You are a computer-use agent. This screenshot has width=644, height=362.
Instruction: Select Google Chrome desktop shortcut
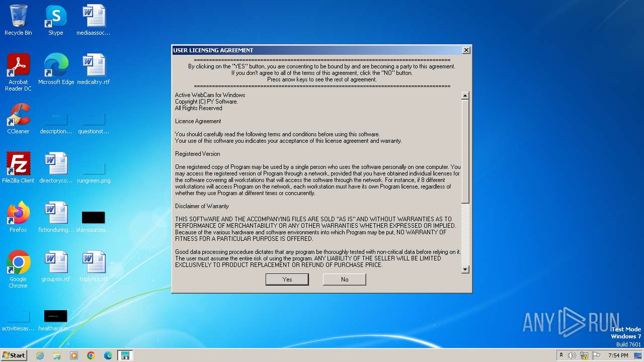18,269
